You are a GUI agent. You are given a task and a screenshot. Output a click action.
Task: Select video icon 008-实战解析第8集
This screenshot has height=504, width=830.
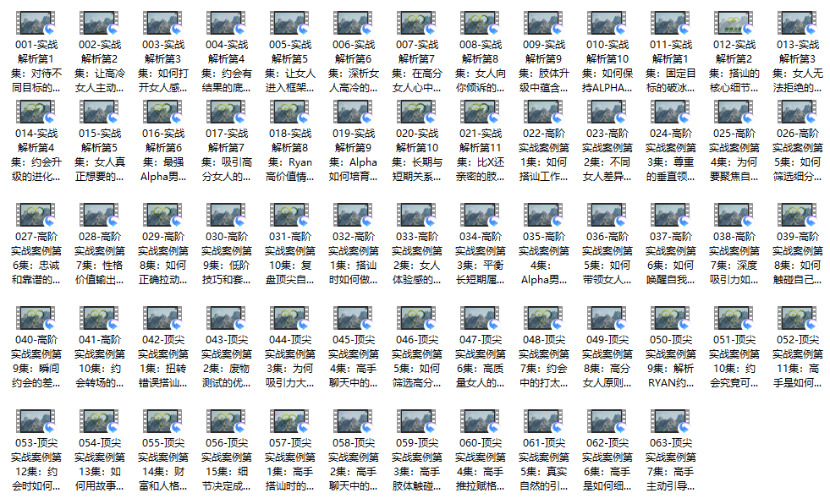pyautogui.click(x=481, y=24)
